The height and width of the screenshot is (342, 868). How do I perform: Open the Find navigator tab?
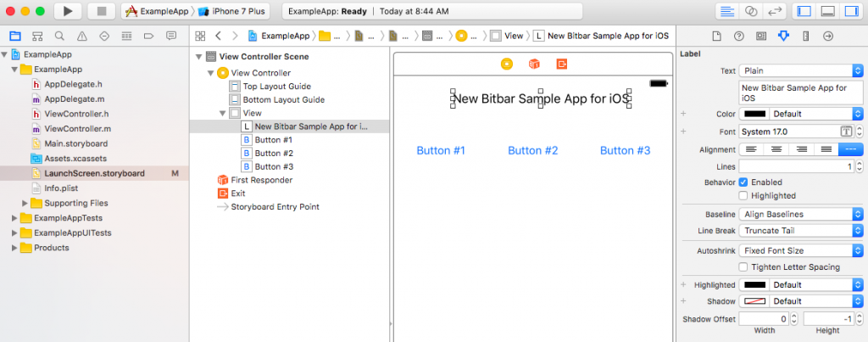pos(59,36)
